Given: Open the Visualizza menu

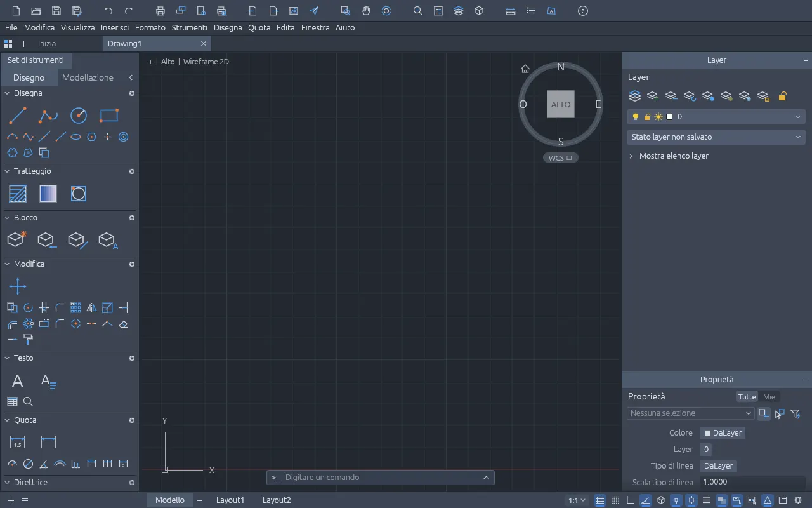Looking at the screenshot, I should [77, 28].
